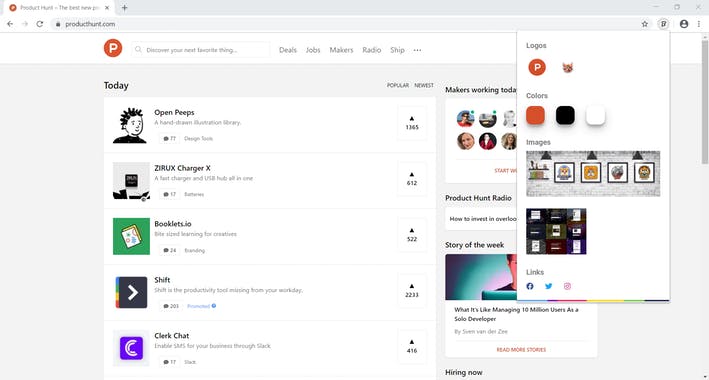Upvote Booklets.io with 522 votes

point(412,235)
